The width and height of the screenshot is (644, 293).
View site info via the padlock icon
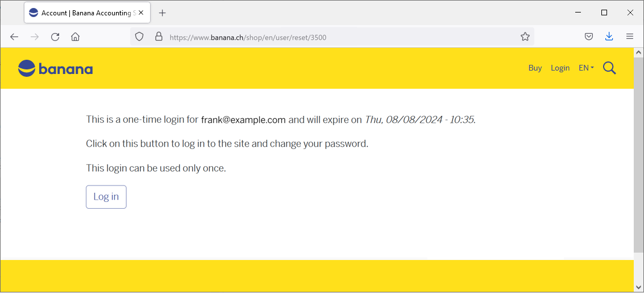159,37
